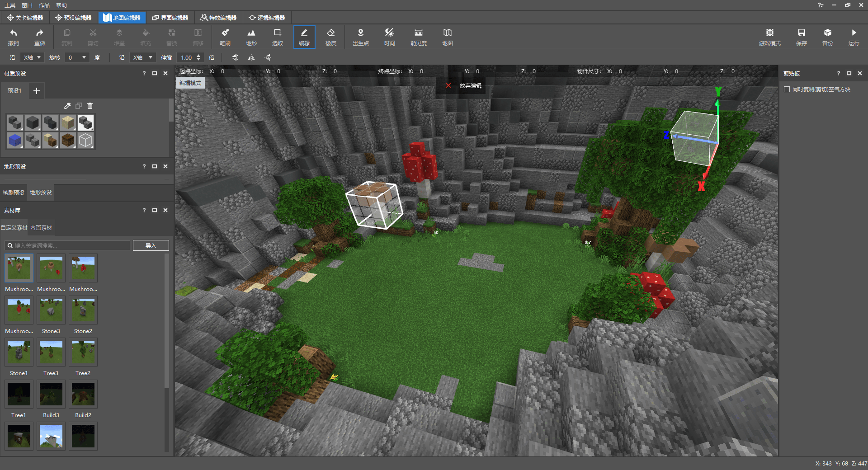Switch to 内置素材 tab

[41, 228]
